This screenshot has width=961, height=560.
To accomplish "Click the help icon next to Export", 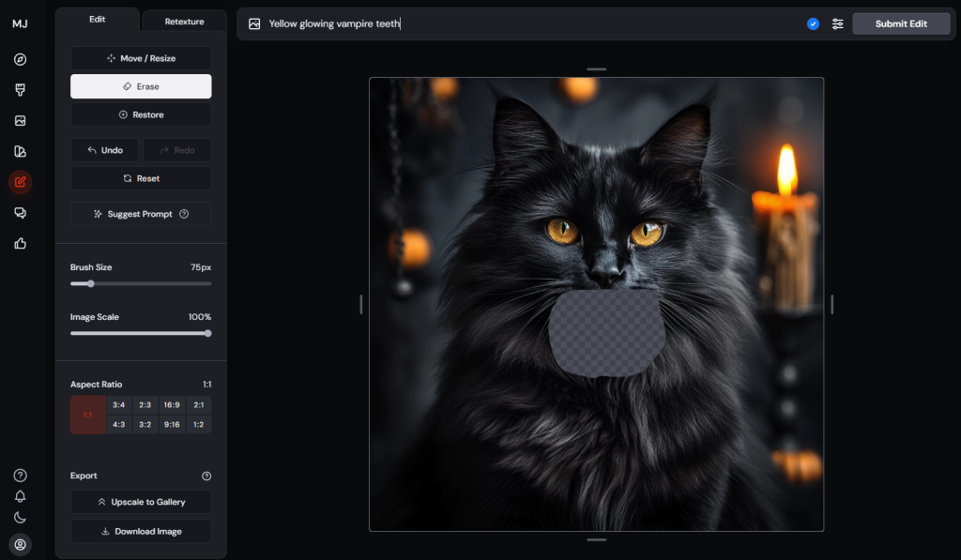I will [x=206, y=476].
